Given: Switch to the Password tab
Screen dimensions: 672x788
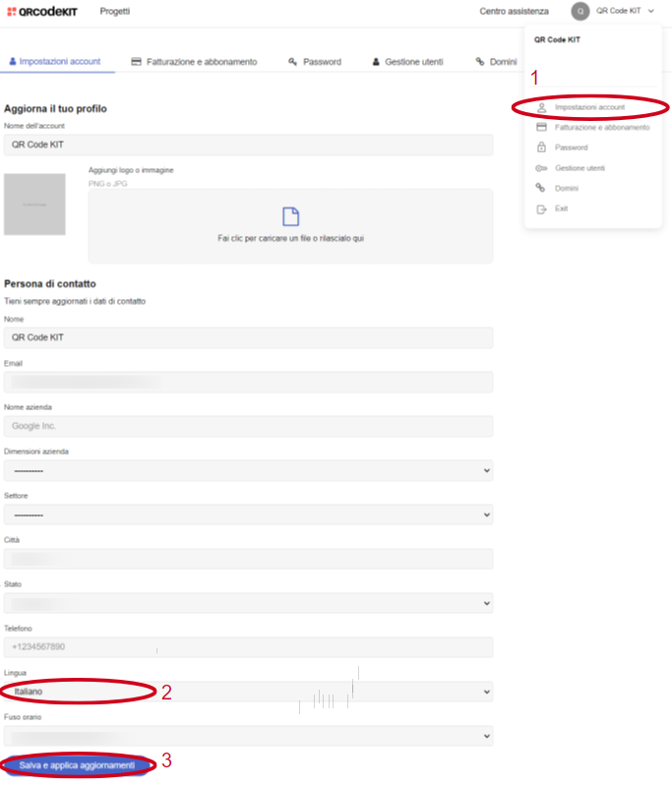Looking at the screenshot, I should [315, 62].
